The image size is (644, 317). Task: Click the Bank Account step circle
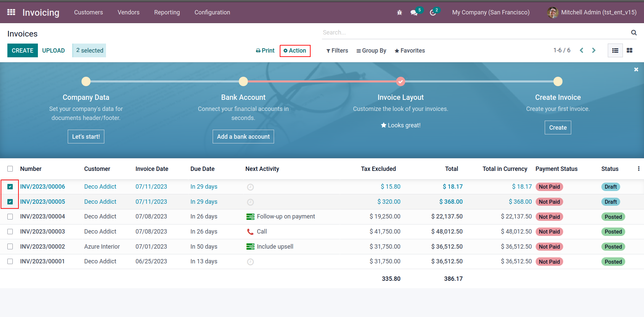[243, 81]
